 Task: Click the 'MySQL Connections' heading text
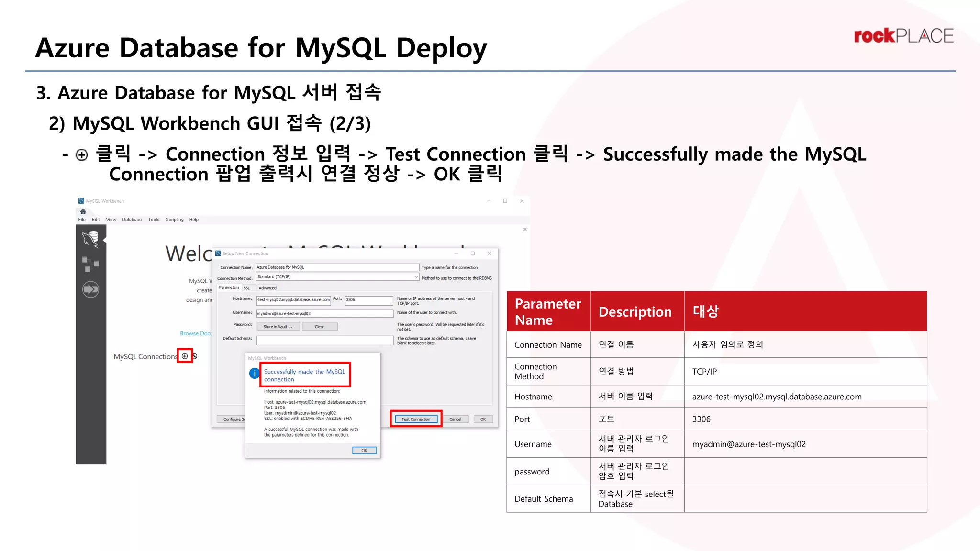[145, 356]
